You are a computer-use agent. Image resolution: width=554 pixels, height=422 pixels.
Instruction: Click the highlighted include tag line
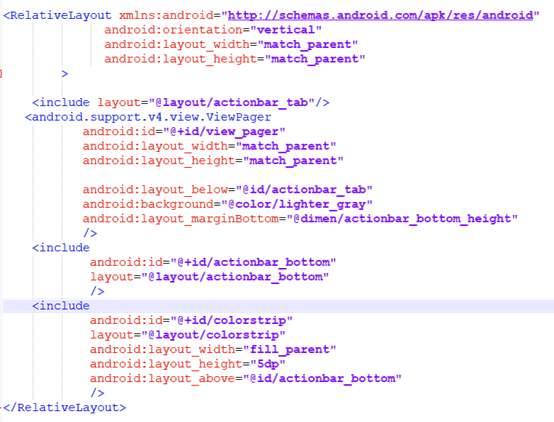point(278,306)
